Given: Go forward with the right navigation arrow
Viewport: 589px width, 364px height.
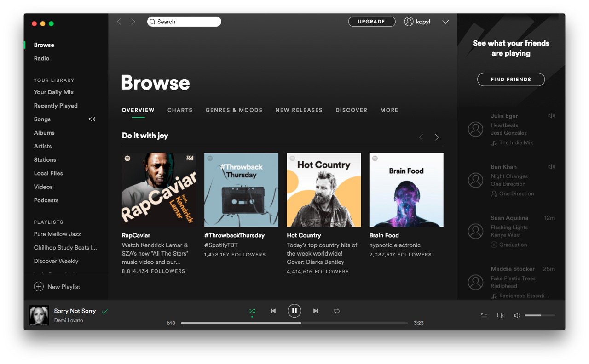Looking at the screenshot, I should click(x=133, y=22).
